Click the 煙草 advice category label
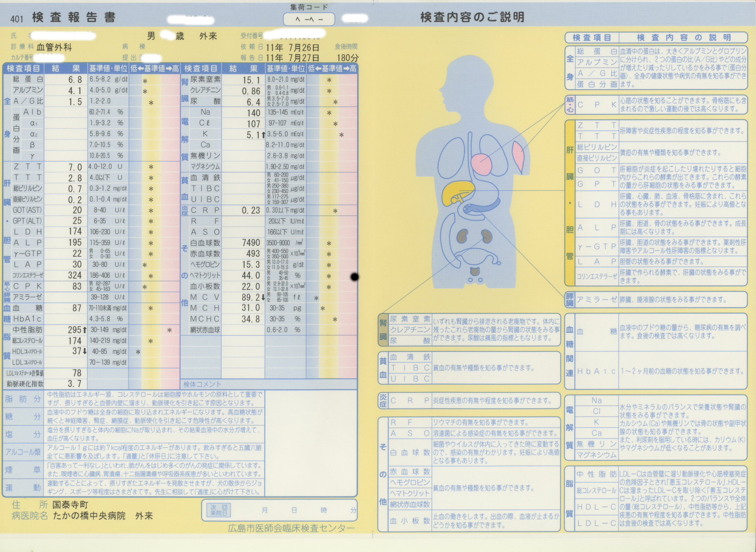The height and width of the screenshot is (552, 756). click(23, 470)
